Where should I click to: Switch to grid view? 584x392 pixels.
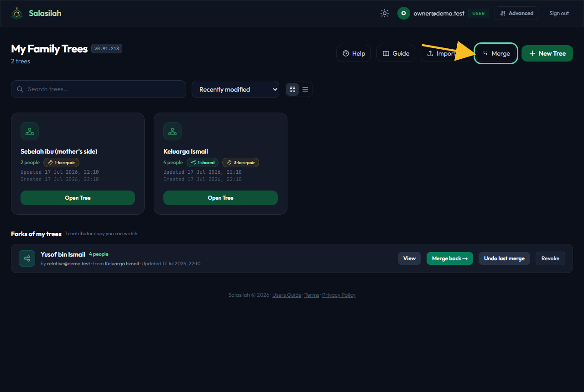tap(292, 89)
